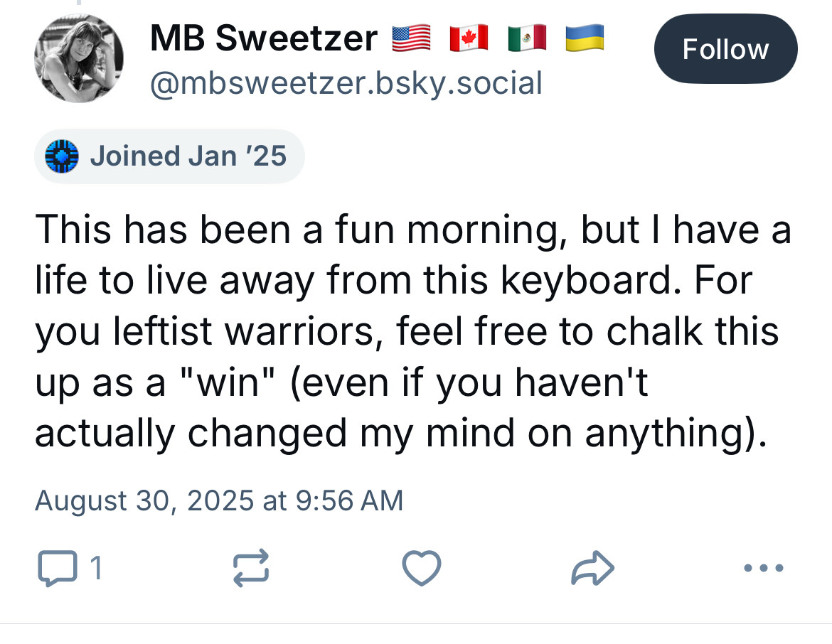This screenshot has width=832, height=644.
Task: Open MB Sweetzer's profile avatar photo
Action: coord(79,58)
